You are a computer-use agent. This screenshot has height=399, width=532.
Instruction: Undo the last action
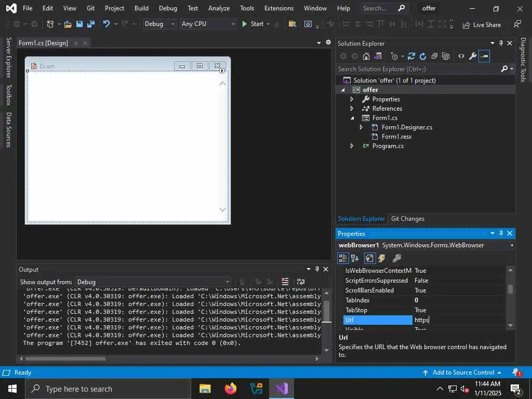coord(106,24)
